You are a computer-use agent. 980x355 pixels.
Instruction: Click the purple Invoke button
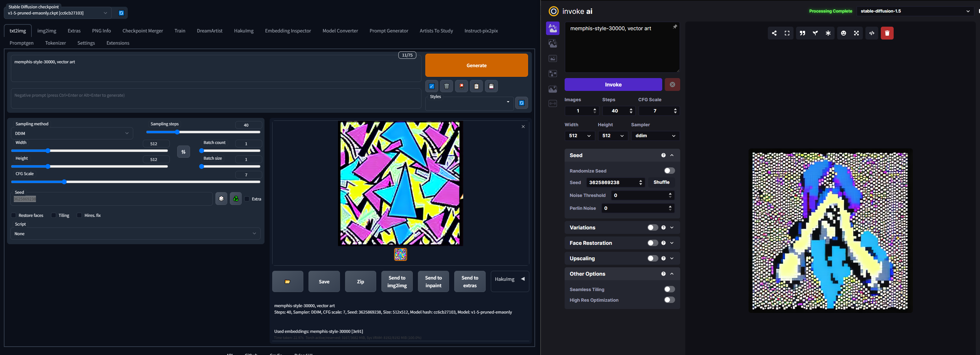point(613,84)
